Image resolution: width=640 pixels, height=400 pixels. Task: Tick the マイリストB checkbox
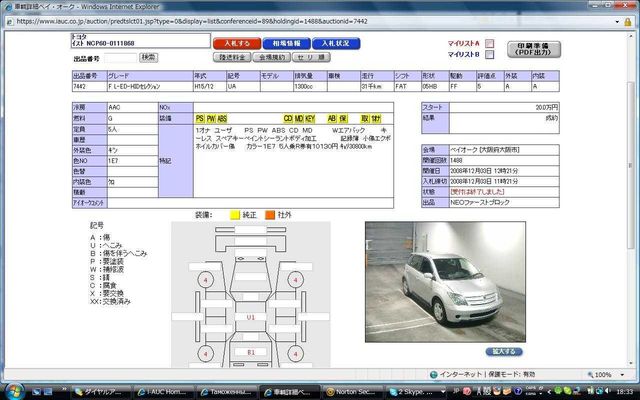(489, 54)
